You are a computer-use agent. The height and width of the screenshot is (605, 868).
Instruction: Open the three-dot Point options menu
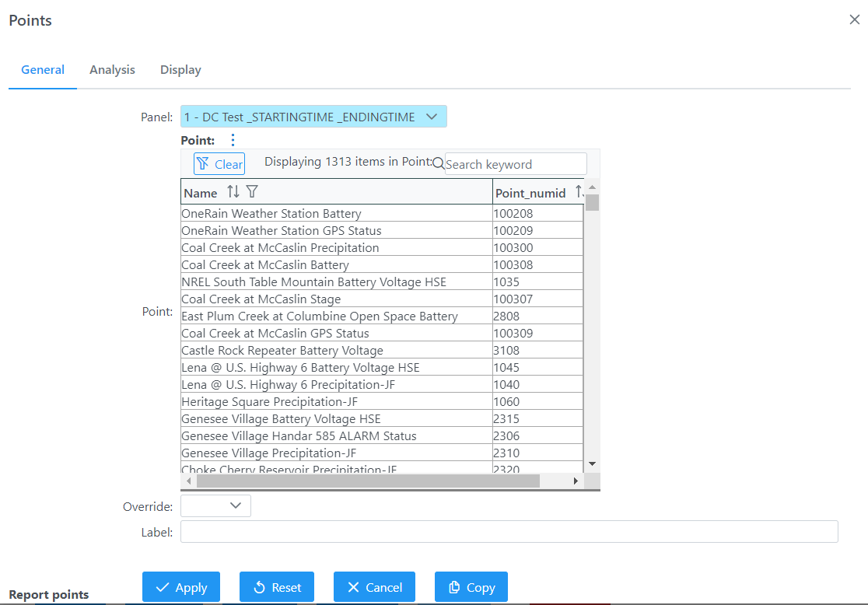pyautogui.click(x=233, y=141)
